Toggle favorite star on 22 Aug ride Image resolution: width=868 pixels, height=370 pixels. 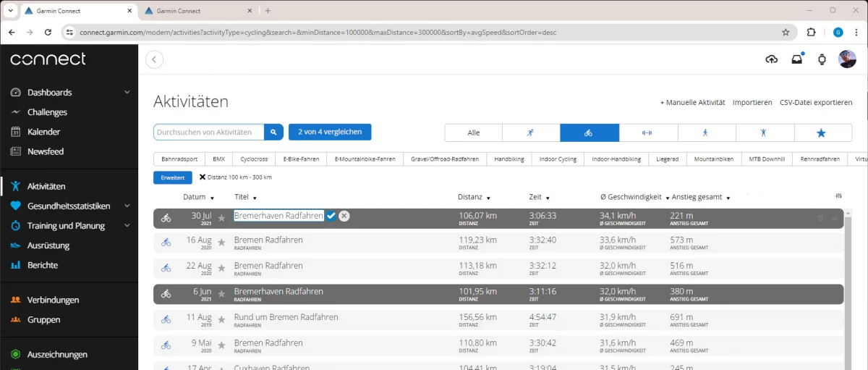[221, 268]
